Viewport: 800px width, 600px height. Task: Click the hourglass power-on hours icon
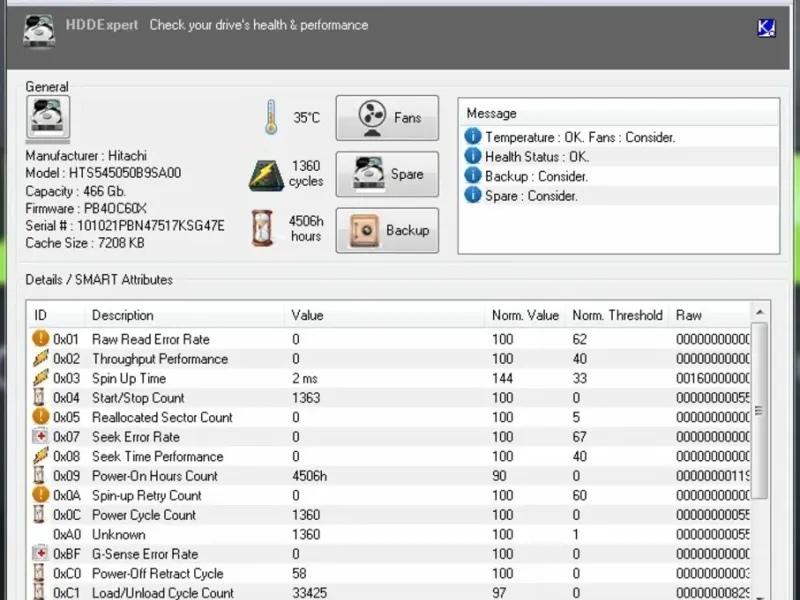(x=263, y=228)
